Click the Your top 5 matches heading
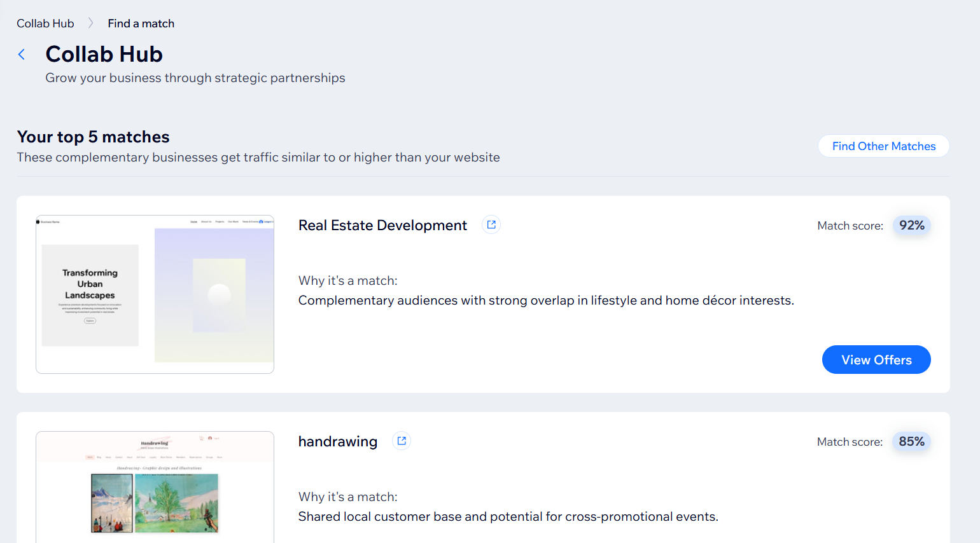The image size is (980, 543). [94, 137]
